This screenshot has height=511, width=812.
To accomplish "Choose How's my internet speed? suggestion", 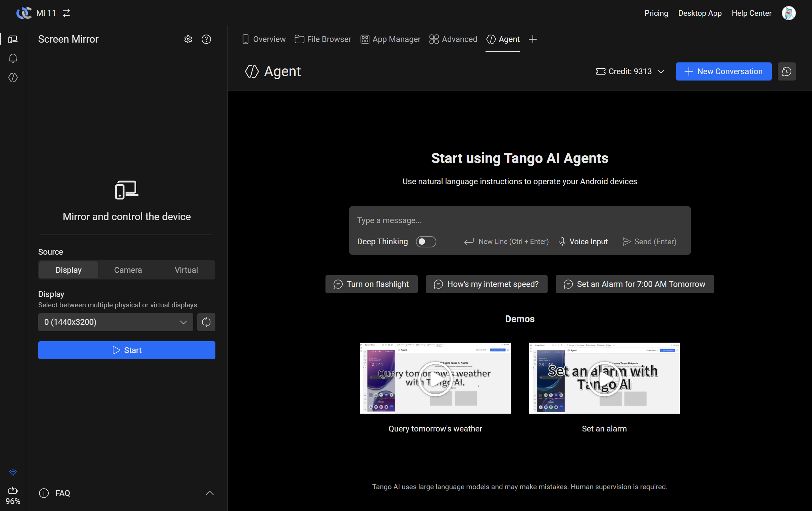I will point(486,284).
